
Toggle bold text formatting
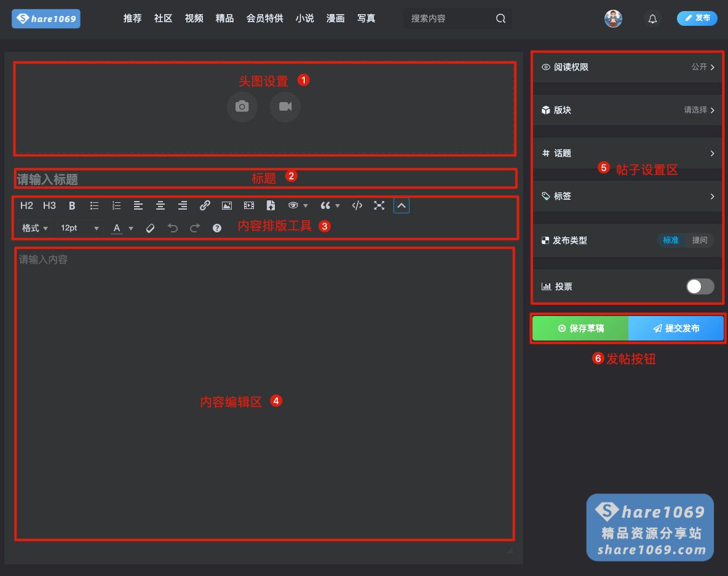(72, 205)
